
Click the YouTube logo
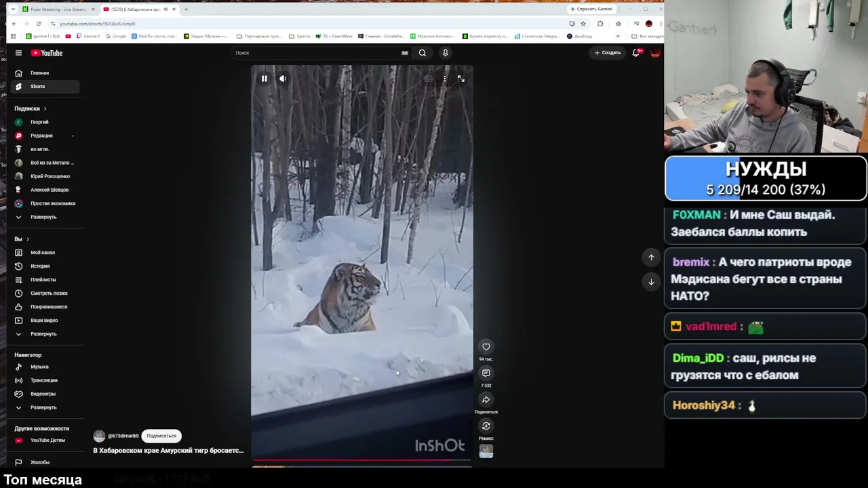point(47,53)
